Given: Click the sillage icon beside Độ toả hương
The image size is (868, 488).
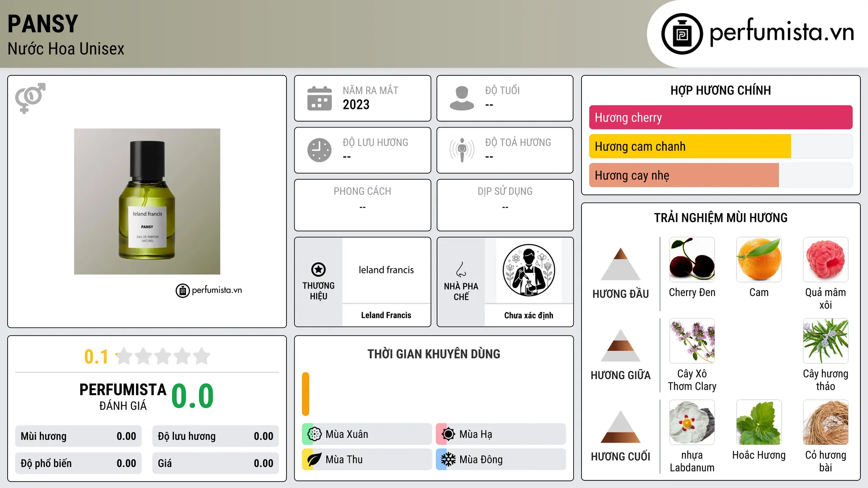Looking at the screenshot, I should coord(462,150).
